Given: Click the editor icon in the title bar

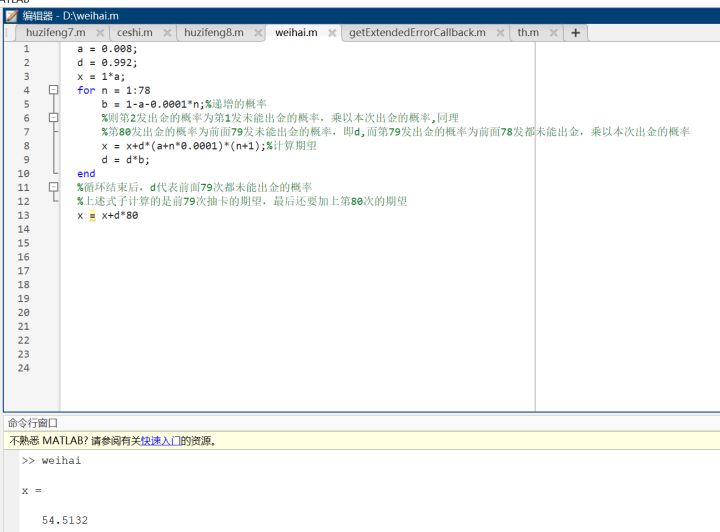Looking at the screenshot, I should [x=11, y=16].
